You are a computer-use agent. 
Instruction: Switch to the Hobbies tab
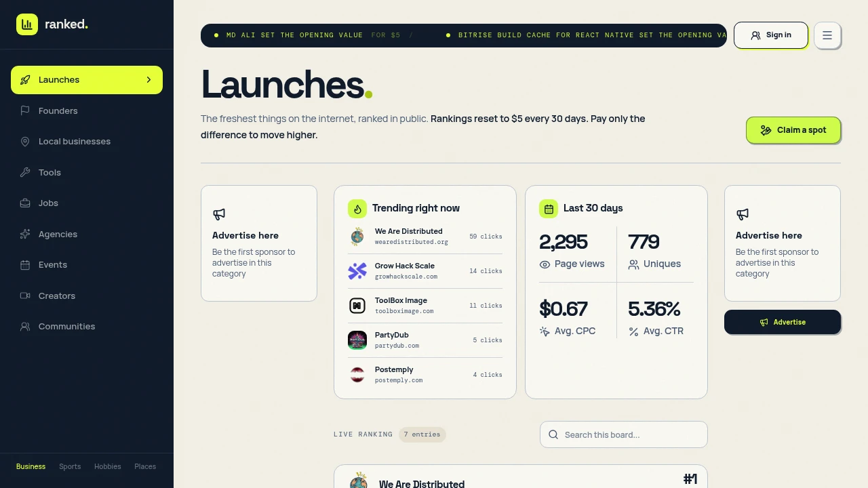pos(108,466)
